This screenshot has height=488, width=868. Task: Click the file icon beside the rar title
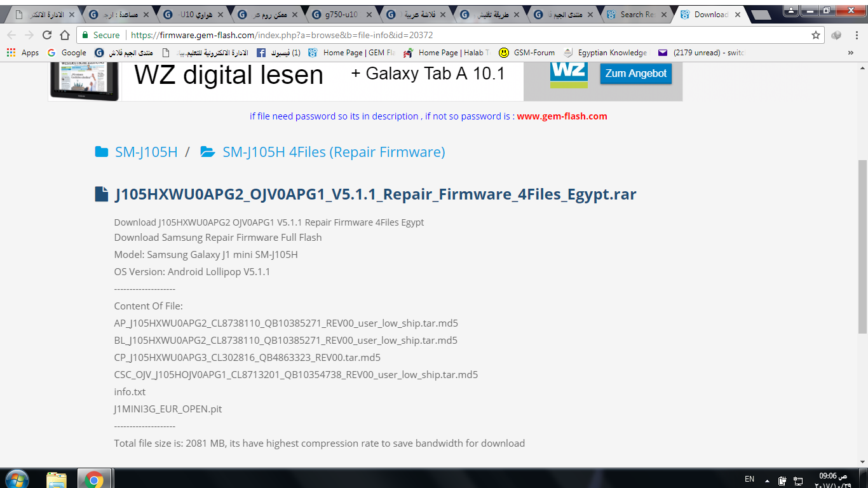point(101,194)
